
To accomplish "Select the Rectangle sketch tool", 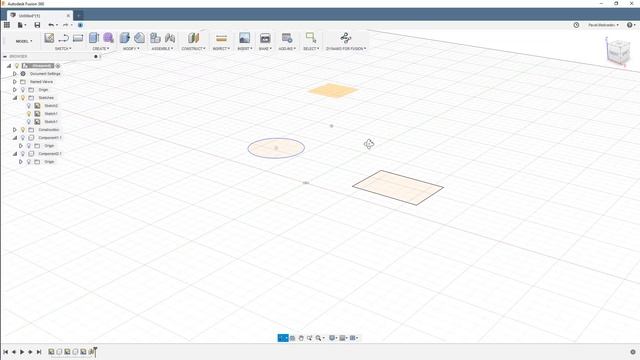I will tap(78, 38).
